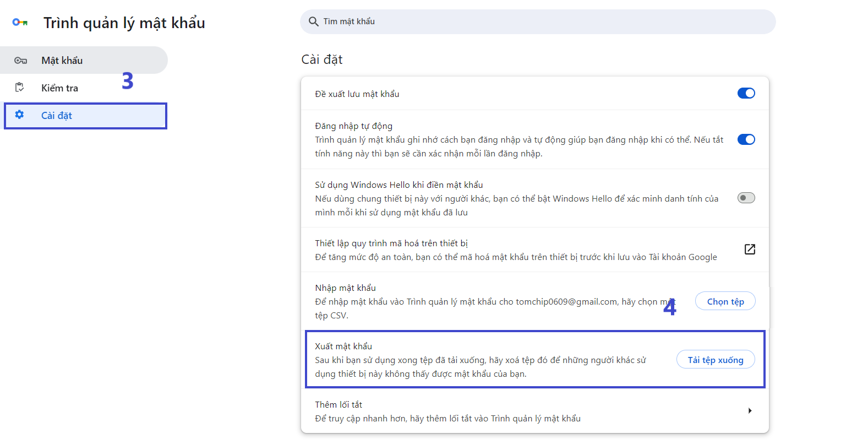Click the gear icon beside Cài đặt
The width and height of the screenshot is (868, 444).
coord(20,115)
